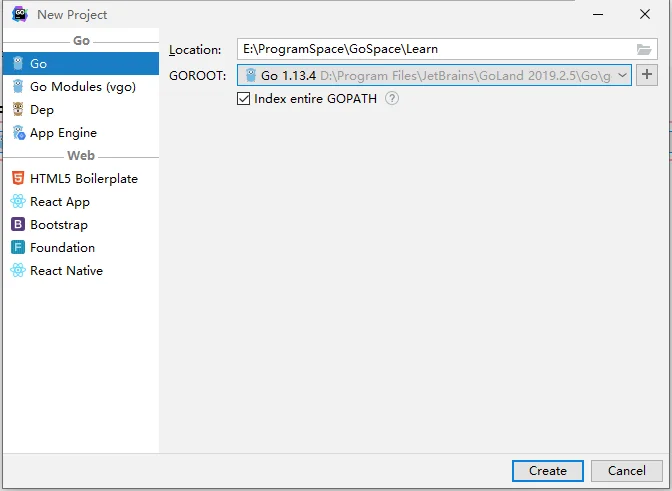
Task: Browse for project location folder
Action: (644, 49)
